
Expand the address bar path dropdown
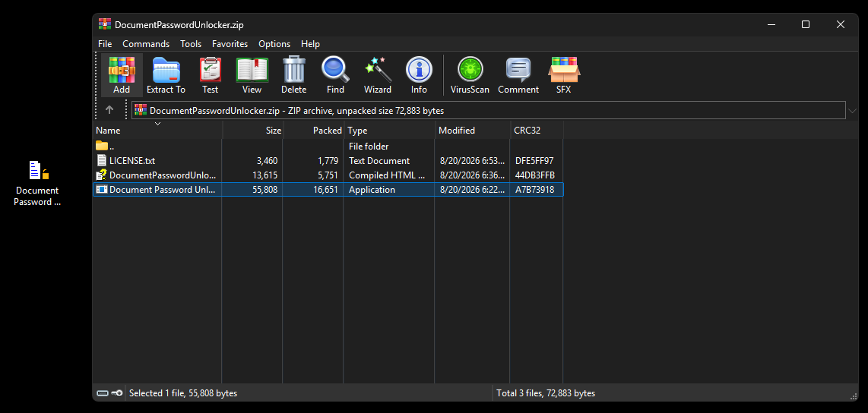coord(852,111)
